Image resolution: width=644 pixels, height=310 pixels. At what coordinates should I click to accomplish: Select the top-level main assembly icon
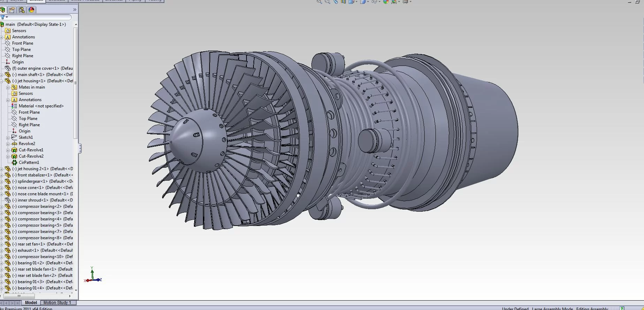coord(2,24)
